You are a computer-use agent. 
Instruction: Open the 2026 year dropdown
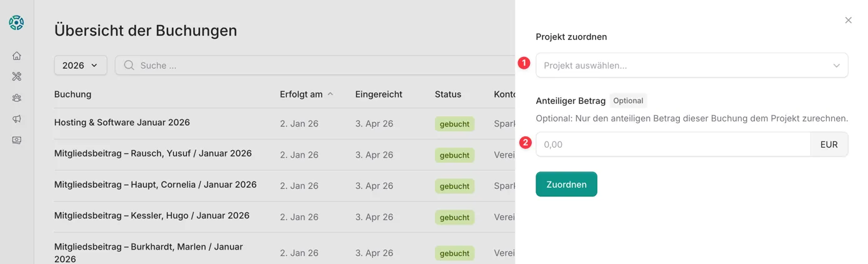(x=81, y=65)
